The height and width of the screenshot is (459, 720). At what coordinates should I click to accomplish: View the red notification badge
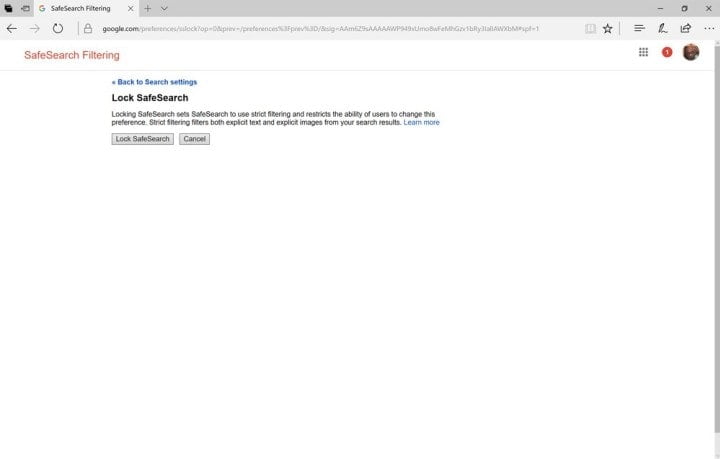click(667, 52)
